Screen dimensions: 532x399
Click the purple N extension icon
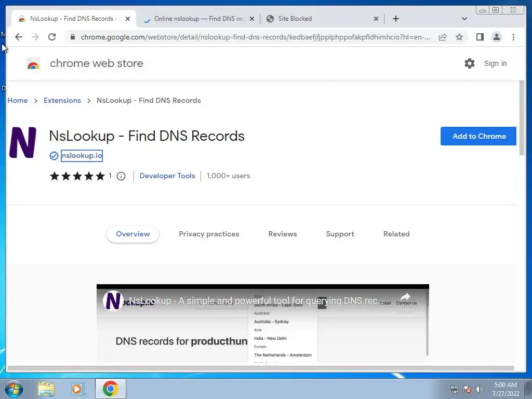tap(23, 142)
